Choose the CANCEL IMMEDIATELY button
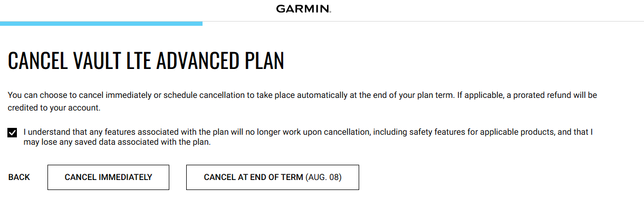This screenshot has width=644, height=220. click(x=108, y=177)
